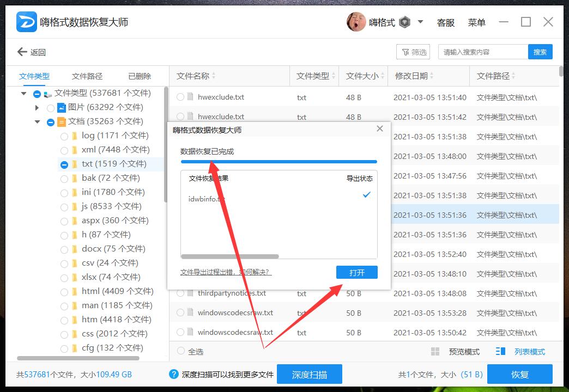Deselect the txt file type circle
Screen dimensions: 569x392
click(64, 165)
